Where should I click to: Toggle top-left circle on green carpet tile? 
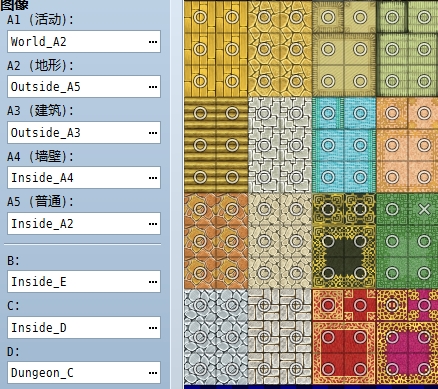(x=392, y=209)
